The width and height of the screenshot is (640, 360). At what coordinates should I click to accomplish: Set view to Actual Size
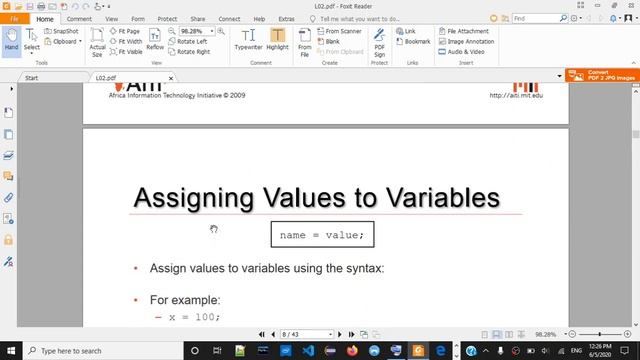coord(97,42)
